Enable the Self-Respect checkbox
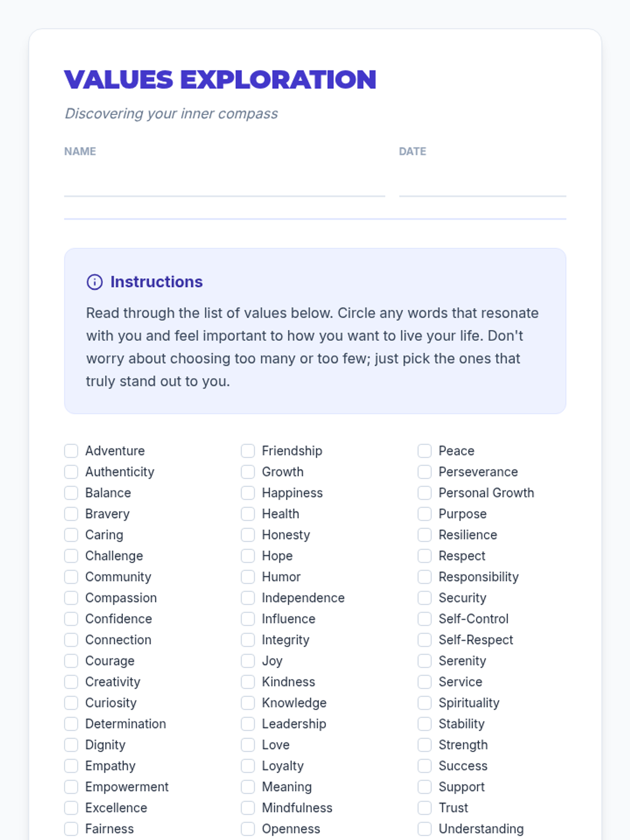630x840 pixels. (x=425, y=640)
